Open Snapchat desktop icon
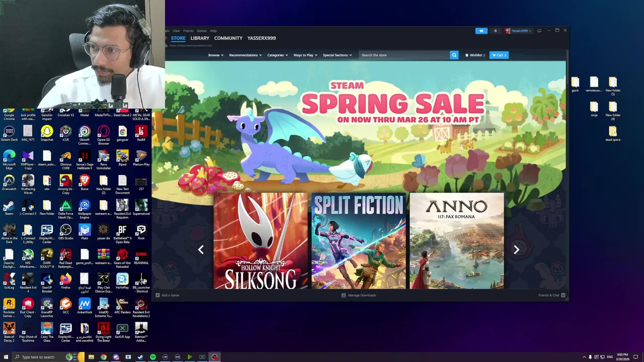 47,134
